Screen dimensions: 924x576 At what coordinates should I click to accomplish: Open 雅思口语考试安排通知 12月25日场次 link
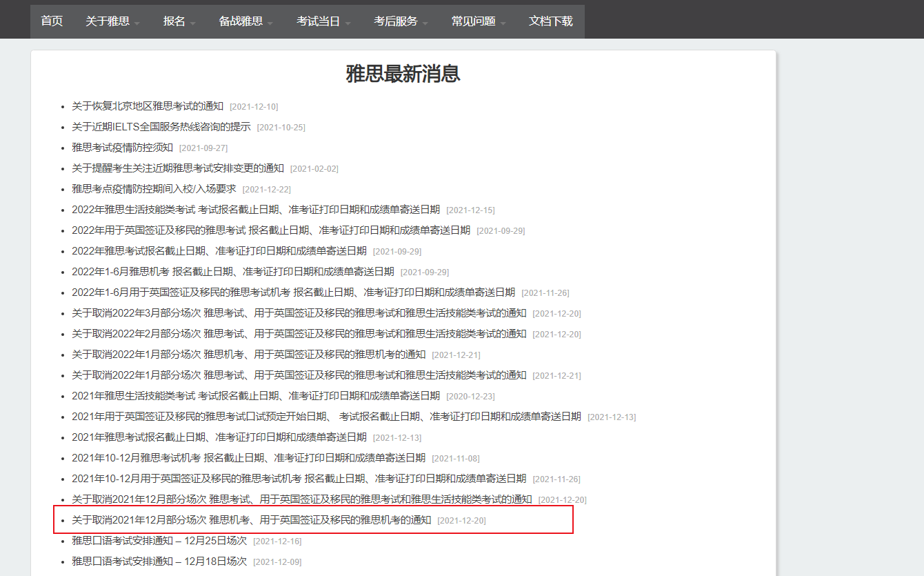click(159, 541)
